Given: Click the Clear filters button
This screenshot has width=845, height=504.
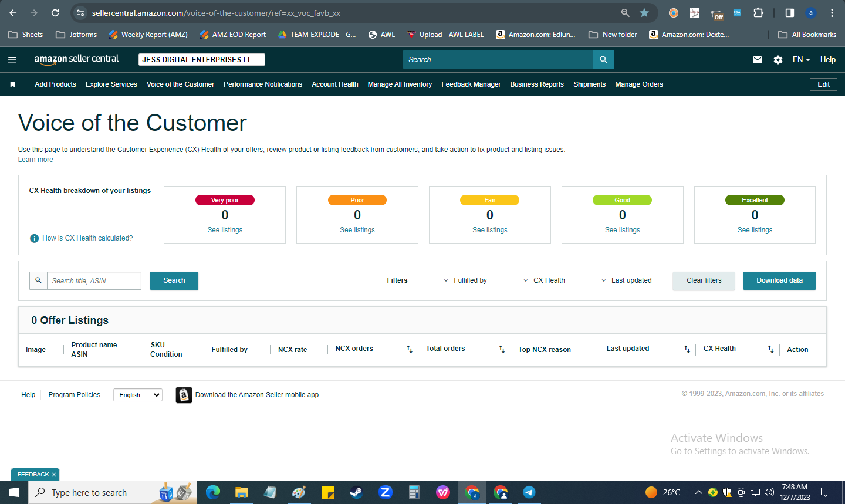Looking at the screenshot, I should click(x=704, y=280).
